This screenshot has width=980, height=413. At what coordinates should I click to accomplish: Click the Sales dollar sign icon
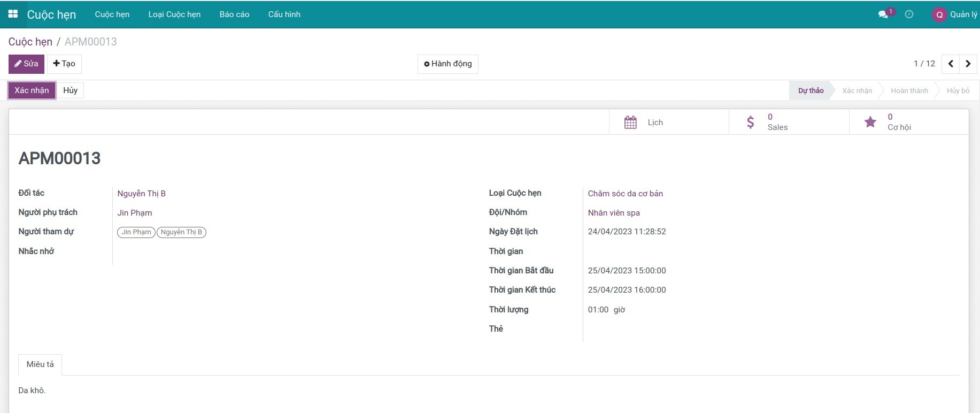pos(751,123)
